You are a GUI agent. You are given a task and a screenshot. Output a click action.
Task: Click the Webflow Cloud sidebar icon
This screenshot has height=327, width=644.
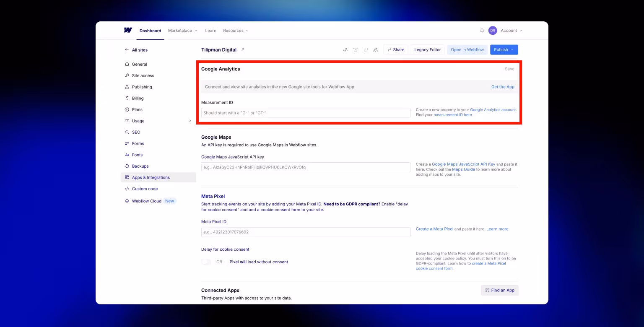[x=127, y=201]
